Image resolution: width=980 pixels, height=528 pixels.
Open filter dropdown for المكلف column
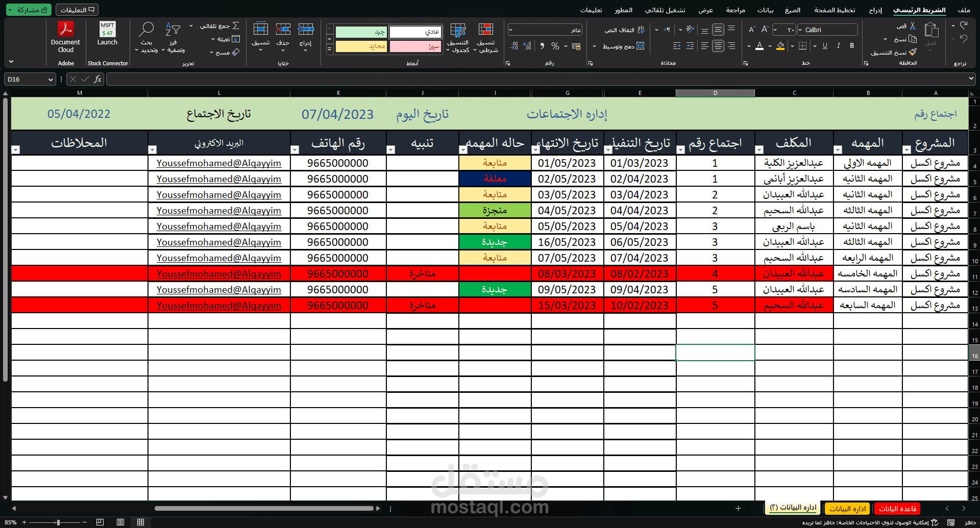click(759, 149)
